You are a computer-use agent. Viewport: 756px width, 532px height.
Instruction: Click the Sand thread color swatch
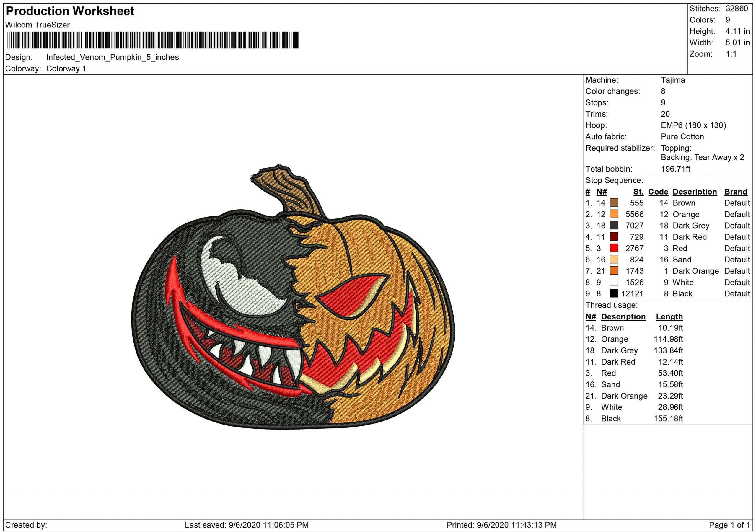[x=614, y=260]
